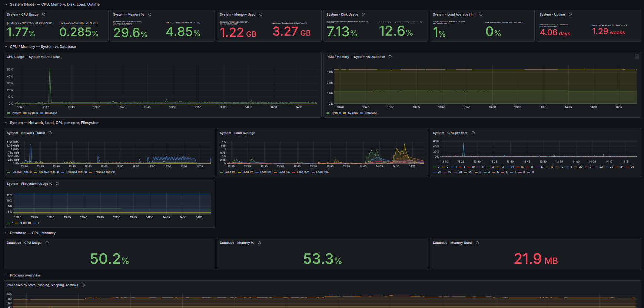Click info icon on System - Disk Usage
This screenshot has height=308, width=644.
[364, 14]
